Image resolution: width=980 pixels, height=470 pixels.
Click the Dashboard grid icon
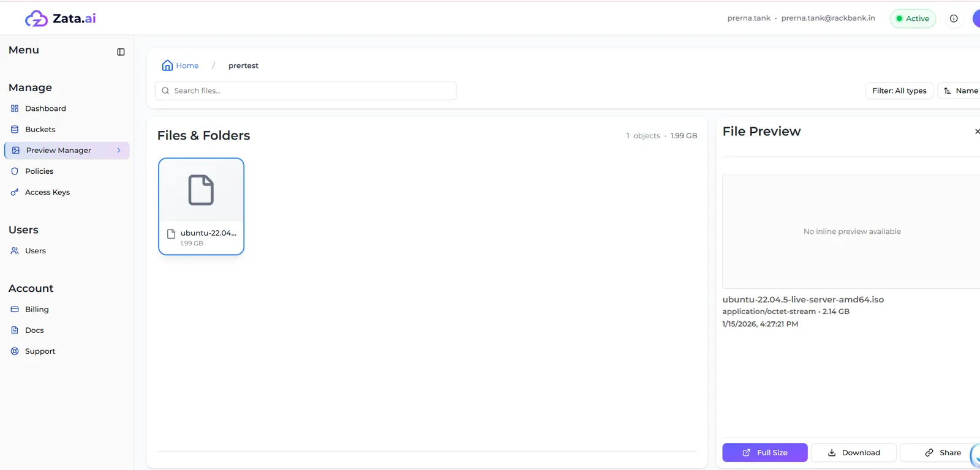pos(15,108)
